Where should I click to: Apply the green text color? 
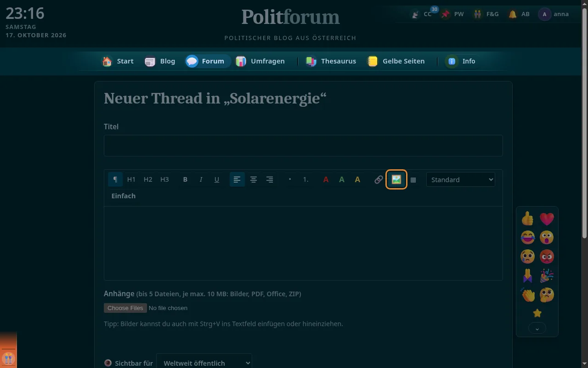(x=342, y=179)
